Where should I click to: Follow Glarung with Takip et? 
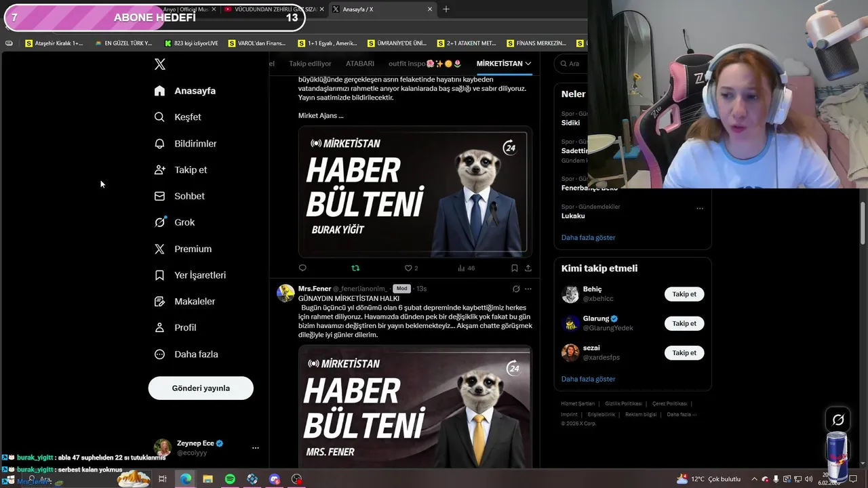[x=684, y=323]
